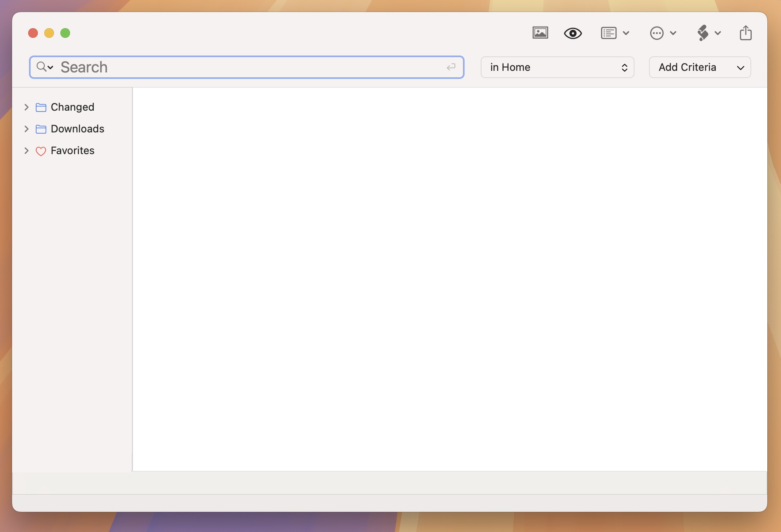
Task: Open the ellipsis actions menu icon
Action: 657,33
